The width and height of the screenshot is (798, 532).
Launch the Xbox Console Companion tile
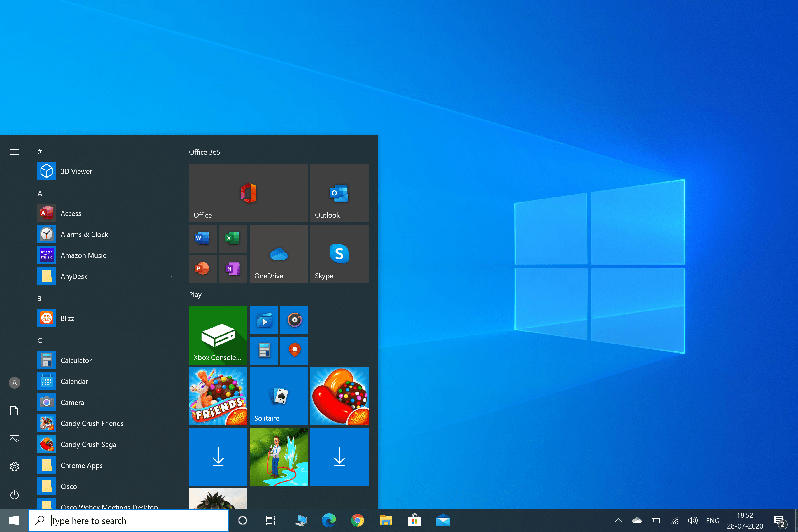tap(218, 335)
